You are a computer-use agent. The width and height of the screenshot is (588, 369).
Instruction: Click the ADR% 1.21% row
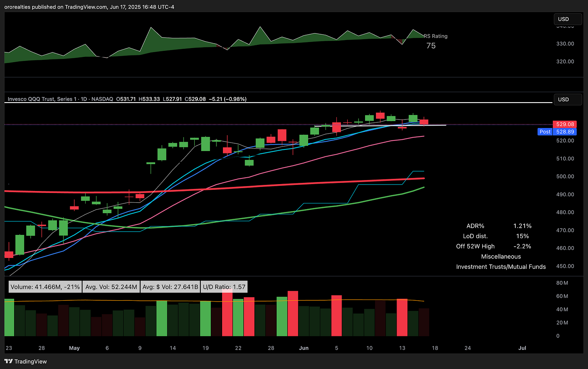[499, 226]
